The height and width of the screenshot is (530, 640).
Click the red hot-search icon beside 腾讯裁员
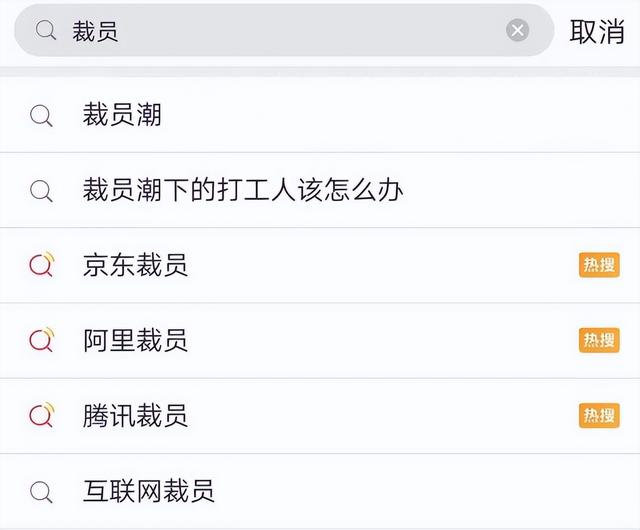(x=41, y=415)
